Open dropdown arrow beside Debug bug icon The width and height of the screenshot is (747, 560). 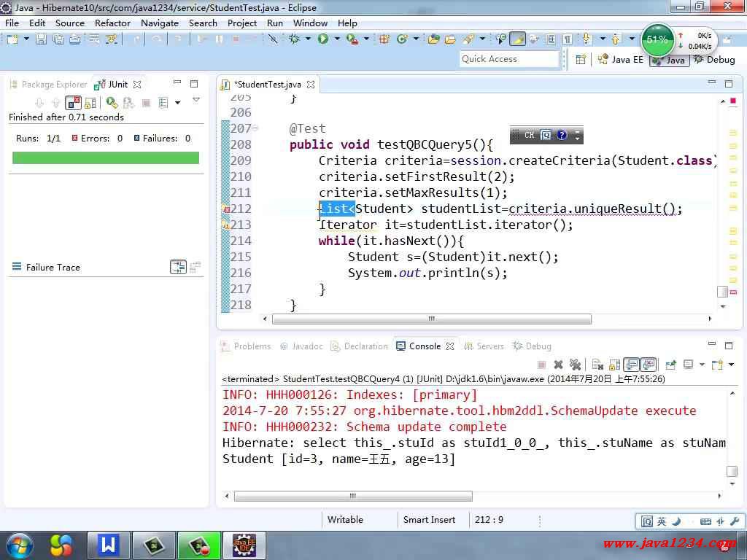(308, 39)
